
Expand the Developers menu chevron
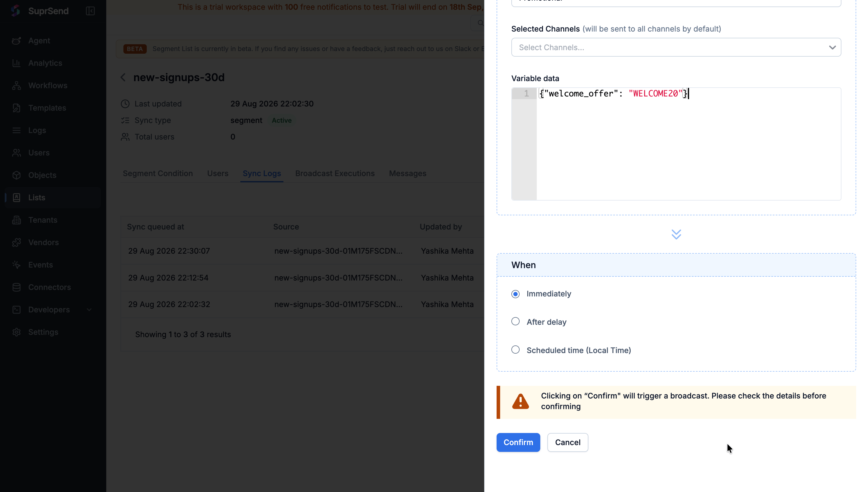click(x=89, y=309)
